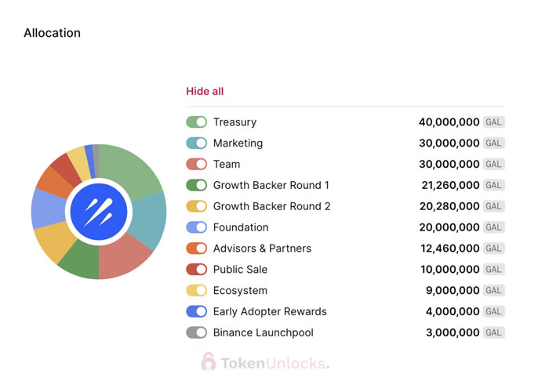
Task: Click the teal Marketing slice of the donut
Action: [151, 218]
